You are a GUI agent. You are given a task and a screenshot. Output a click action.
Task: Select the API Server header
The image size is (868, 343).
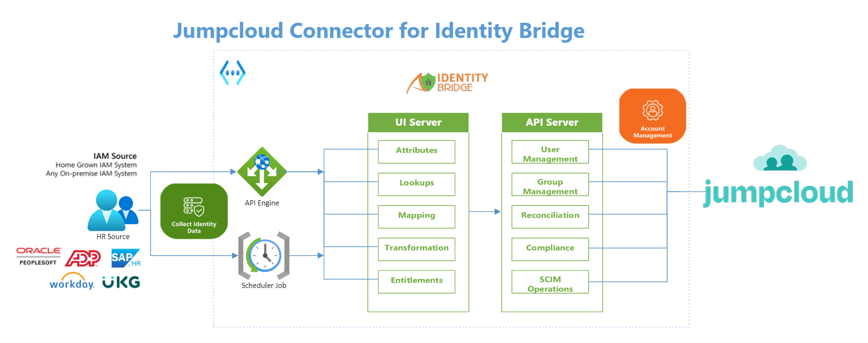552,122
